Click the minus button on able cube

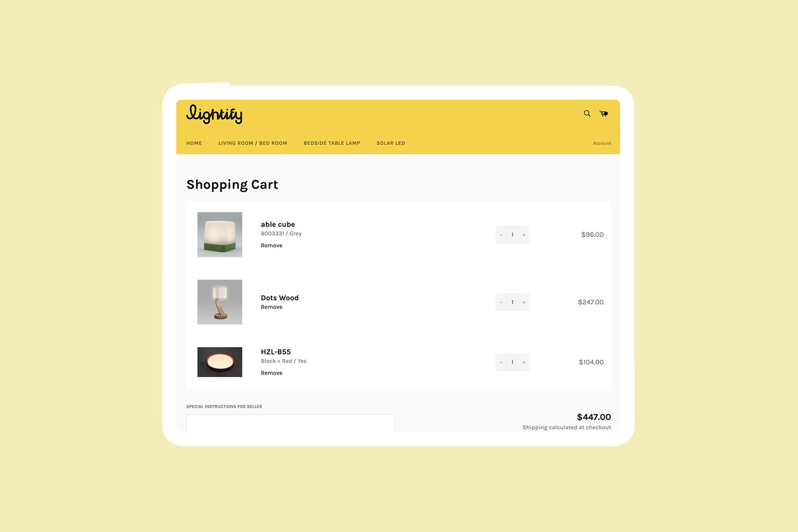pos(501,234)
